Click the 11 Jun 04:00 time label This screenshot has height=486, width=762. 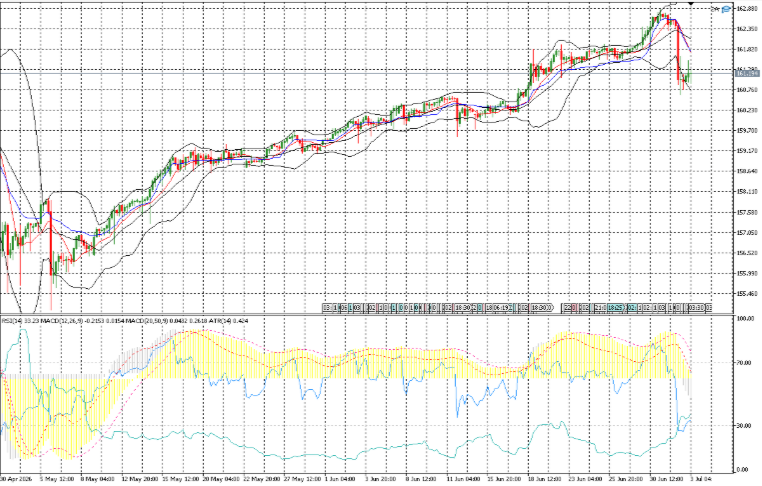point(464,479)
